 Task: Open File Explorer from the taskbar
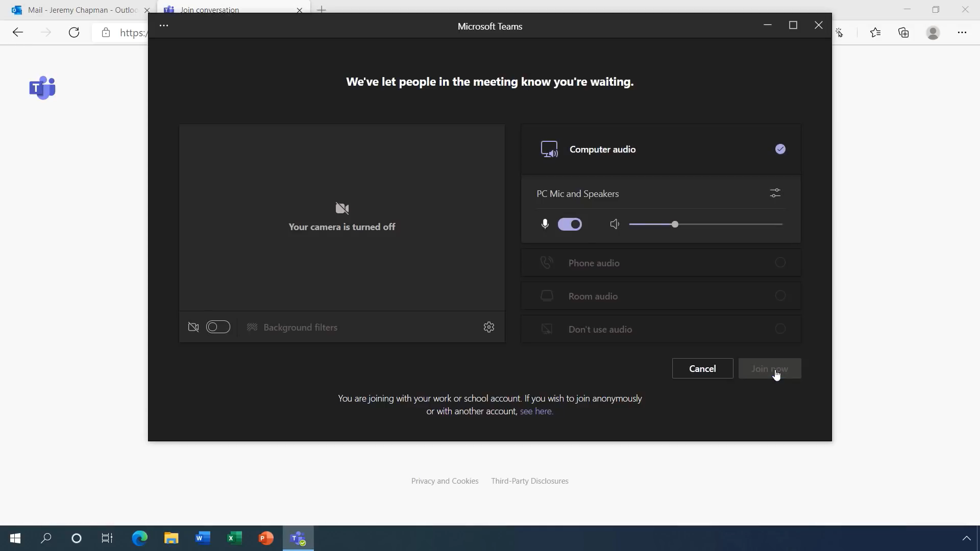[171, 538]
